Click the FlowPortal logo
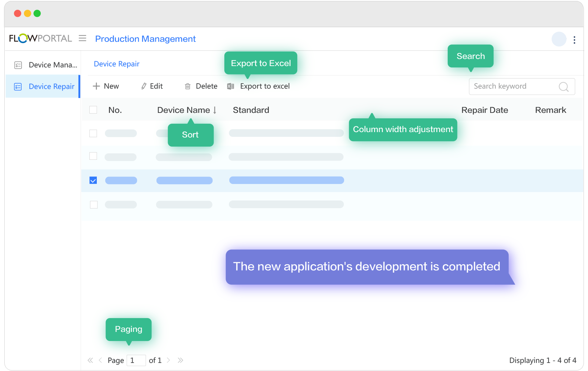This screenshot has height=371, width=588. [40, 38]
